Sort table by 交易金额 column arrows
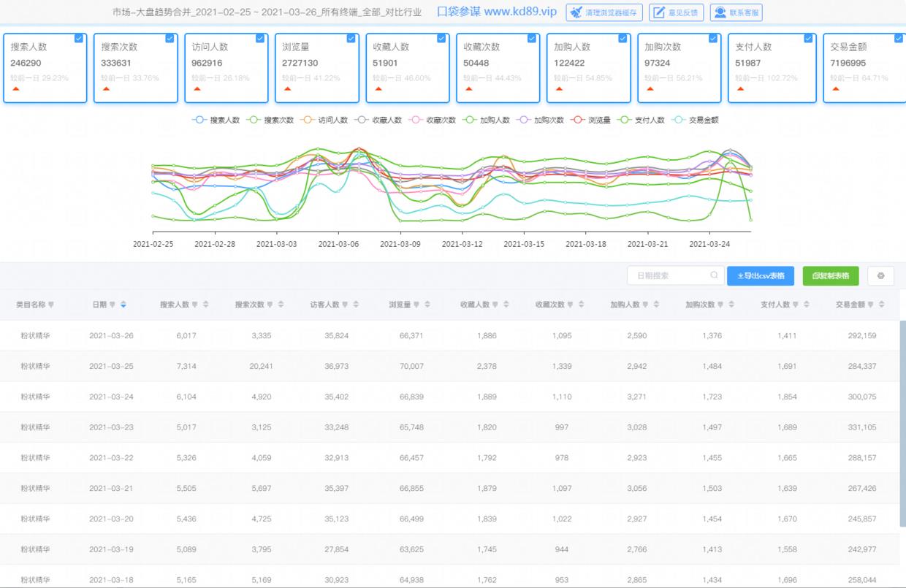Viewport: 906px width, 588px height. point(882,305)
